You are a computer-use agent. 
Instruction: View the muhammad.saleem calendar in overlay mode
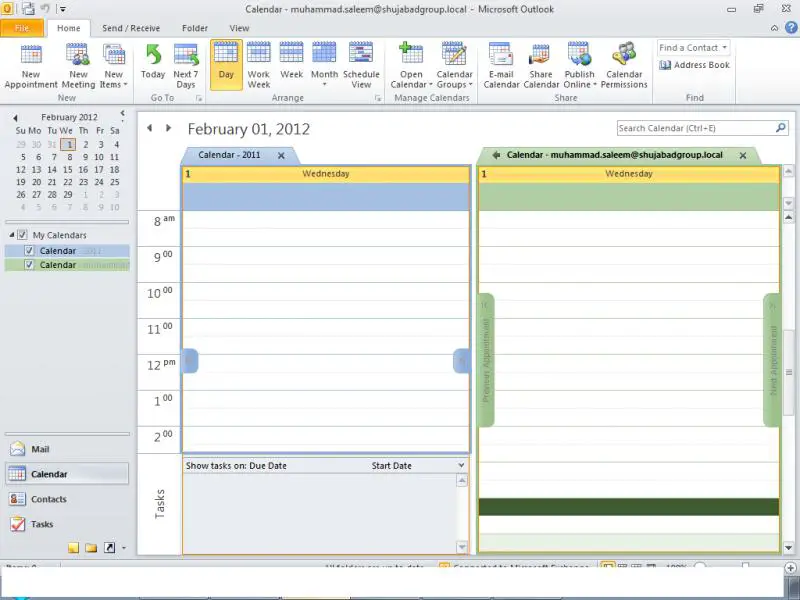(x=496, y=155)
